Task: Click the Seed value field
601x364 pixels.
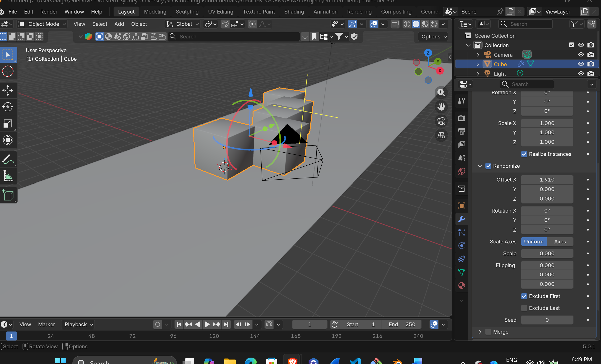Action: [547, 320]
